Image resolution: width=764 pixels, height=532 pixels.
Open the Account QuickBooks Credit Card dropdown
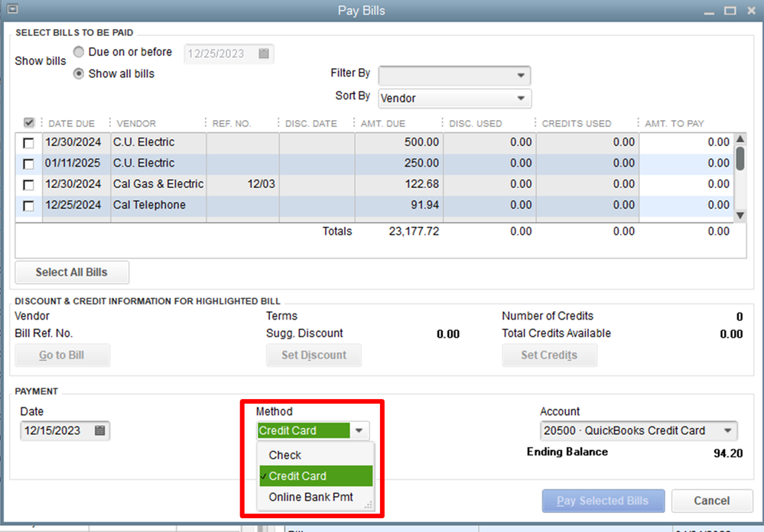(x=639, y=430)
